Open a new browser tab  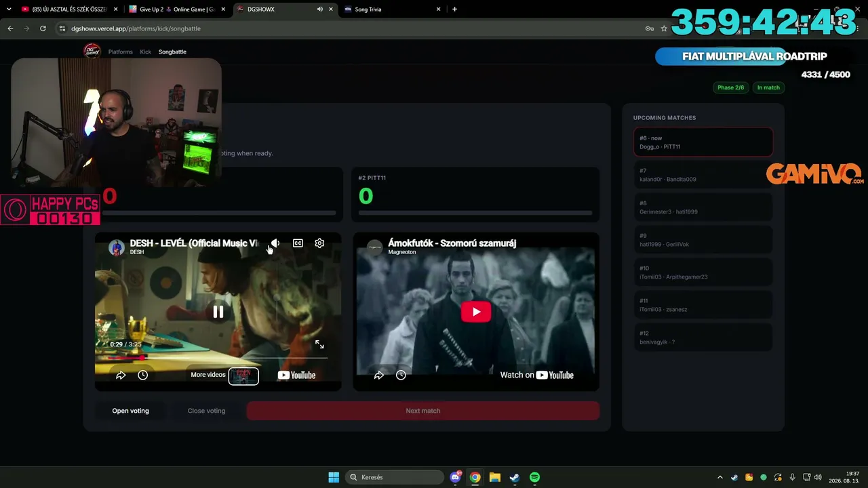pos(454,9)
